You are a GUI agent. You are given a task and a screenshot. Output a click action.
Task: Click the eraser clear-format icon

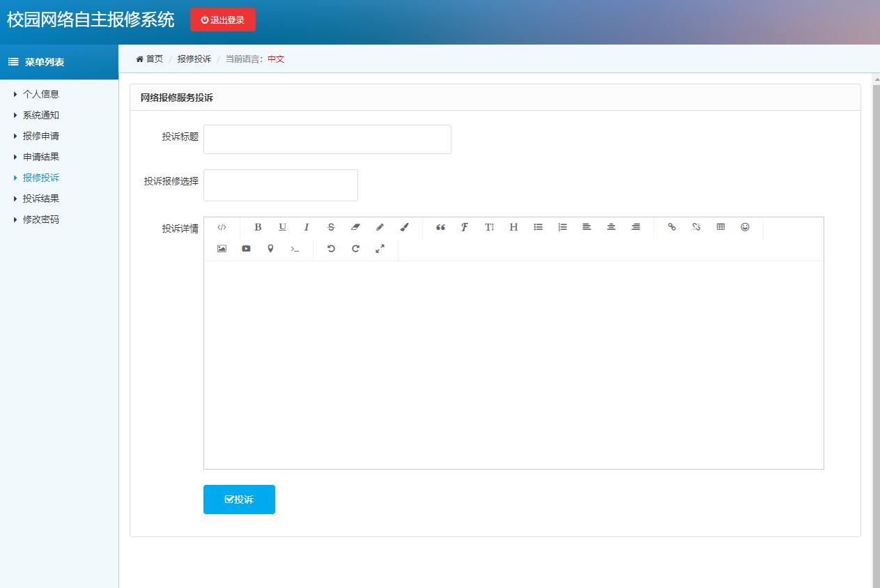pyautogui.click(x=355, y=227)
